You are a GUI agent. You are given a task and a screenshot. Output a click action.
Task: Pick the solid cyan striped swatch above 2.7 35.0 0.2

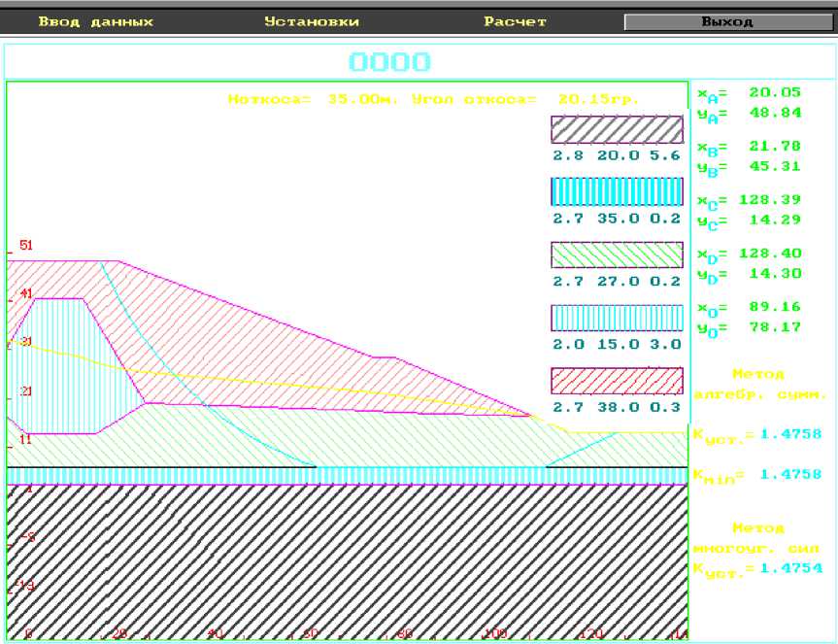coord(617,192)
